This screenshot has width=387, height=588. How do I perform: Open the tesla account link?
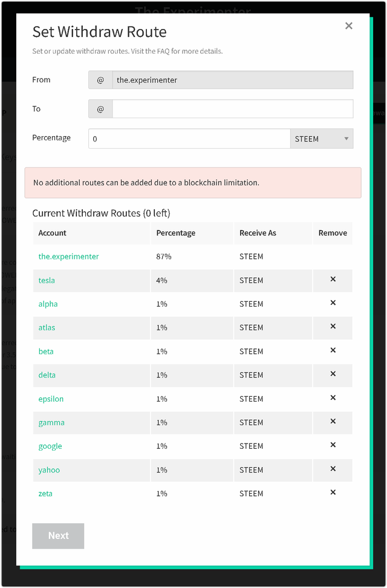point(47,280)
